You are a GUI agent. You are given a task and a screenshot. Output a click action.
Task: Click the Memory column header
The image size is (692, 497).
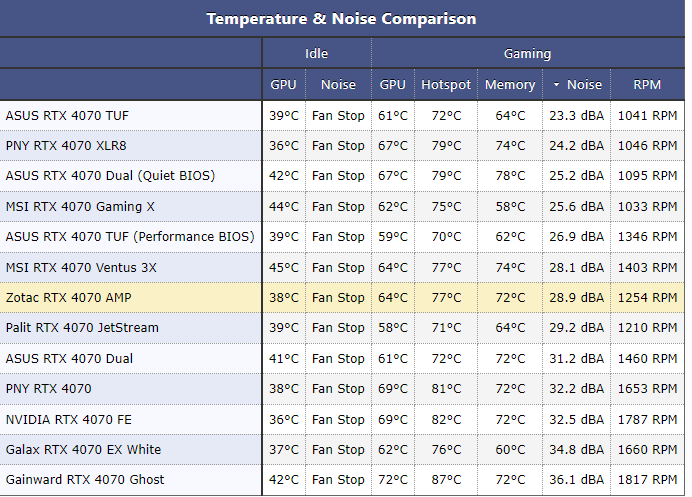[x=510, y=85]
